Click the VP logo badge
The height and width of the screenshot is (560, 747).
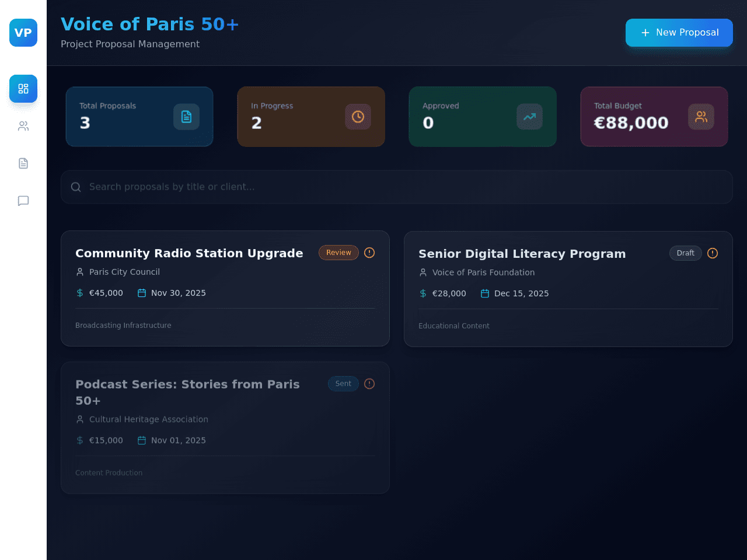coord(23,33)
